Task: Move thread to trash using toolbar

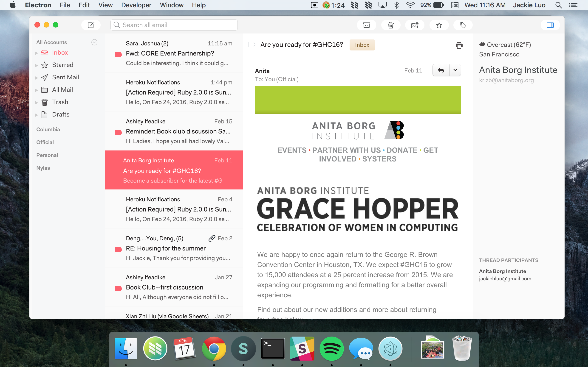Action: pos(390,25)
